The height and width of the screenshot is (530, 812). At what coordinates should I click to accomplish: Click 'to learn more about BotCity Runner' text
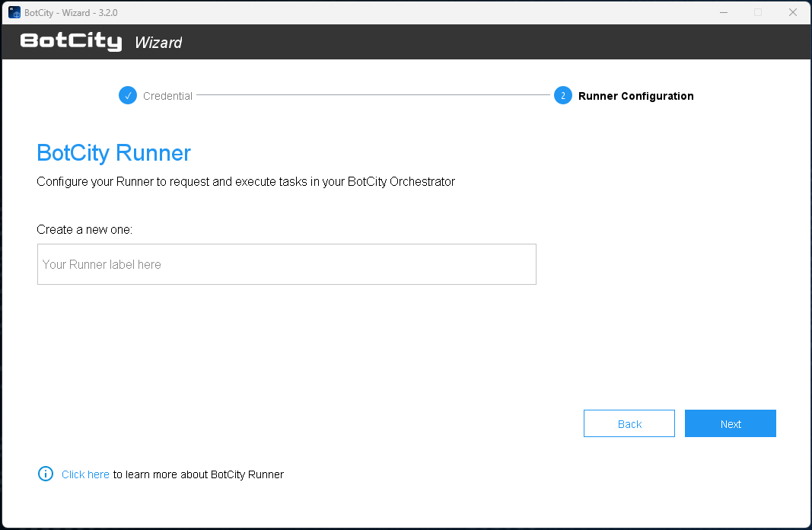(199, 474)
